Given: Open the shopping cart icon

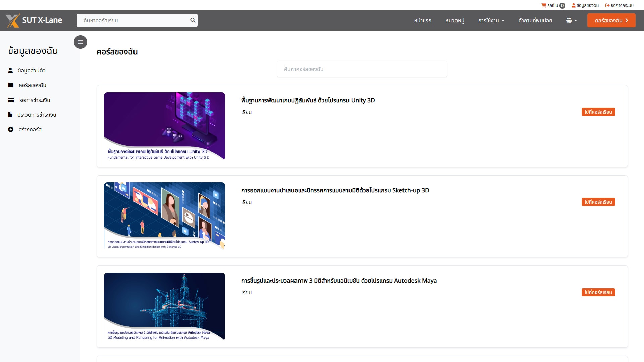Looking at the screenshot, I should coord(544,5).
